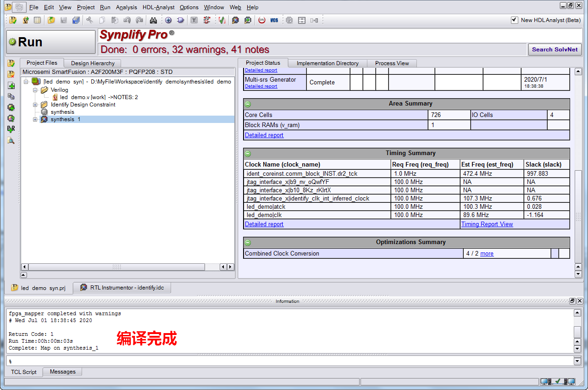The image size is (588, 390).
Task: Open the HDL-Analyst menu
Action: click(158, 7)
